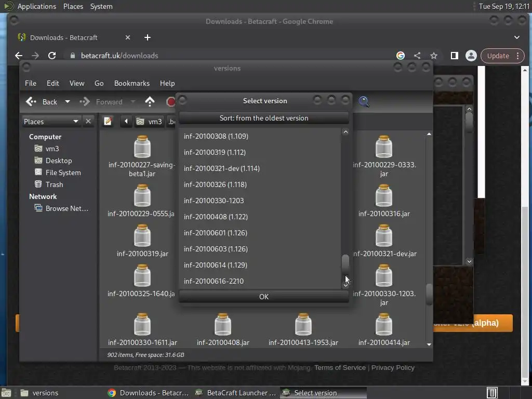Select inf-20100325-1640.jar file icon
The image size is (532, 399).
pyautogui.click(x=142, y=276)
